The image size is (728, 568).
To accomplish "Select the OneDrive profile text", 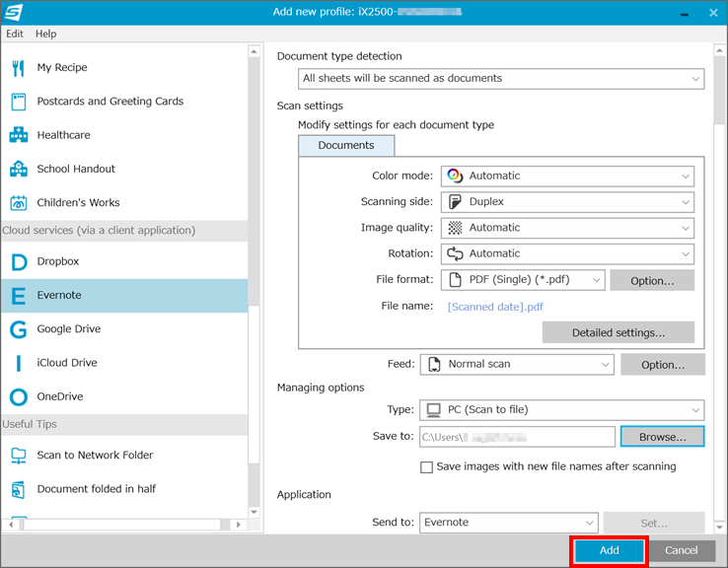I will [60, 396].
